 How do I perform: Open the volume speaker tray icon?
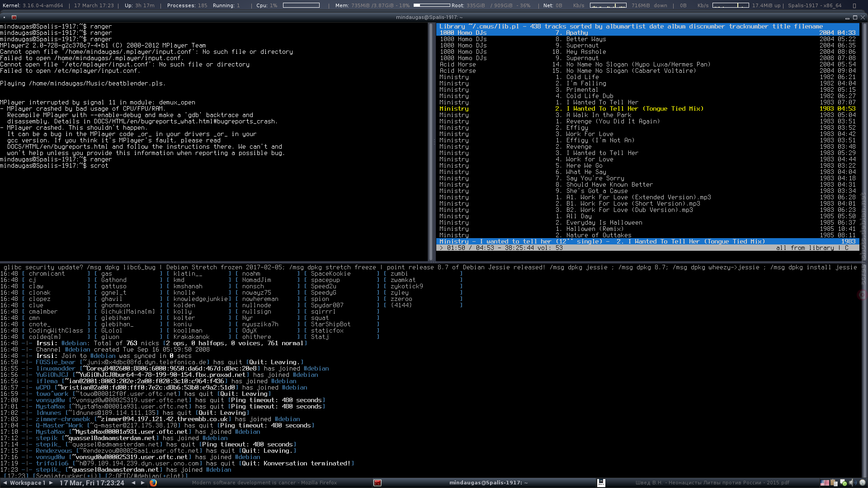point(852,483)
